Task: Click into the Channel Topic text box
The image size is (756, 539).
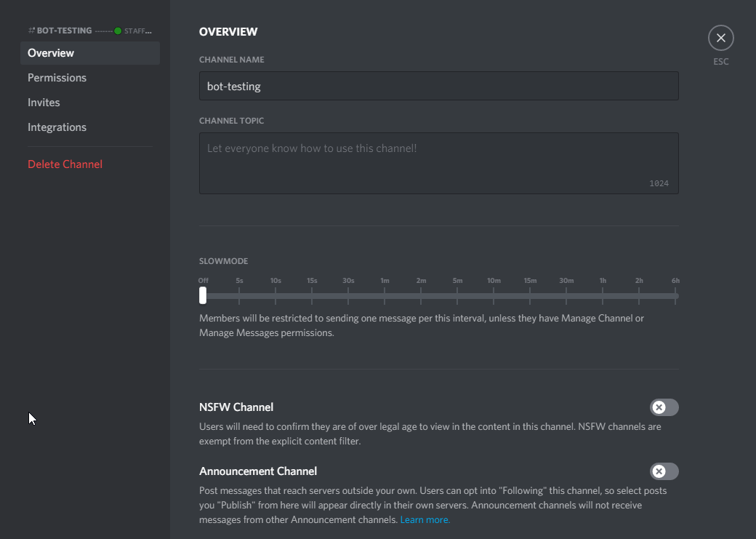Action: 438,163
